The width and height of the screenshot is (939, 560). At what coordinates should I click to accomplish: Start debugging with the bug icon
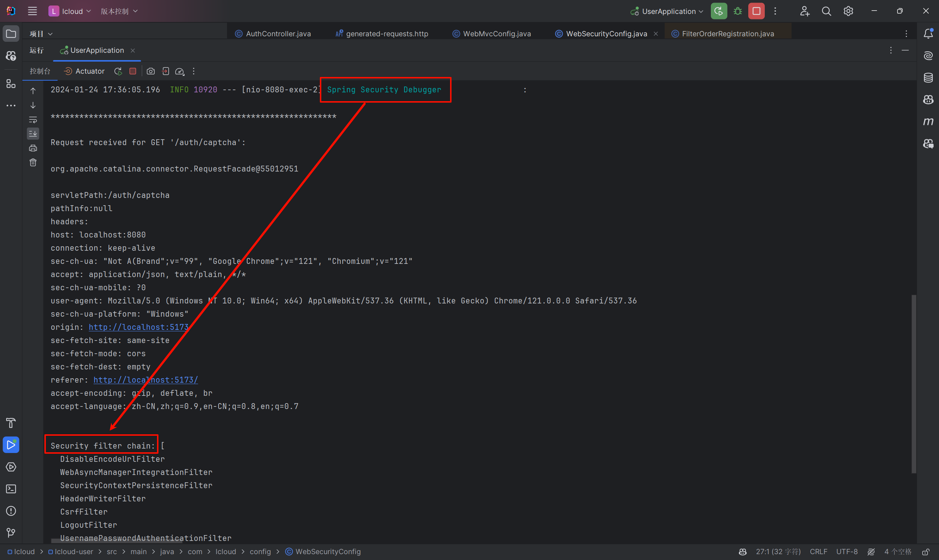(737, 11)
